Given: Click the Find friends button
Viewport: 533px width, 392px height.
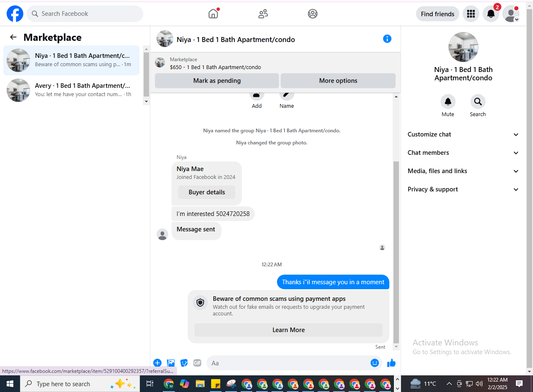Looking at the screenshot, I should 438,14.
